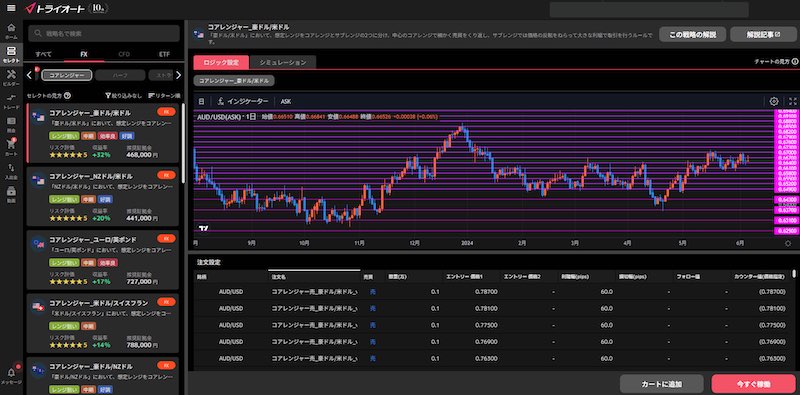Select the ETF tab
The image size is (800, 395).
point(164,54)
